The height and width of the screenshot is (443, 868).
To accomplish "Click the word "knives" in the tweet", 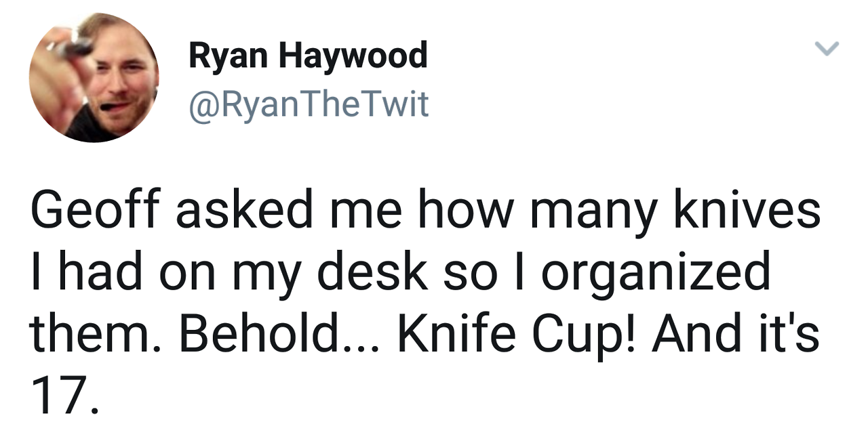I will pos(747,210).
